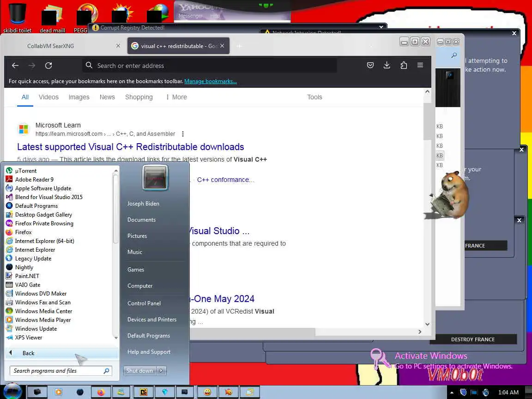Image resolution: width=532 pixels, height=399 pixels.
Task: Show hidden system tray icons arrow
Action: (x=452, y=393)
